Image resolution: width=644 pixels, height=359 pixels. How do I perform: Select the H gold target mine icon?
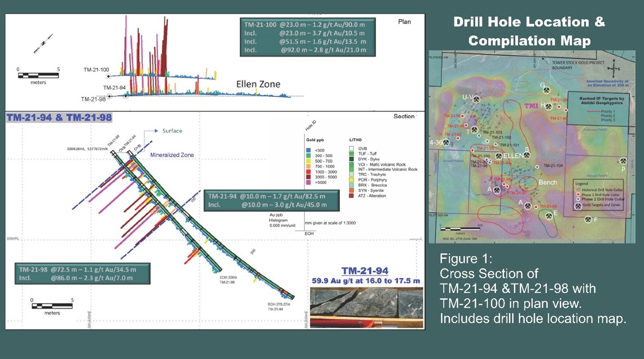coord(549,107)
